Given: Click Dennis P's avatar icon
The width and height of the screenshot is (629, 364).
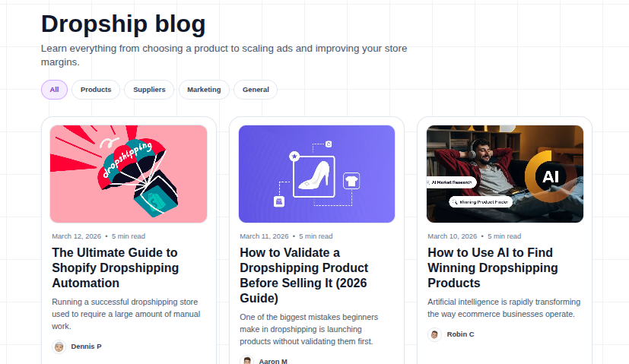Looking at the screenshot, I should [59, 347].
